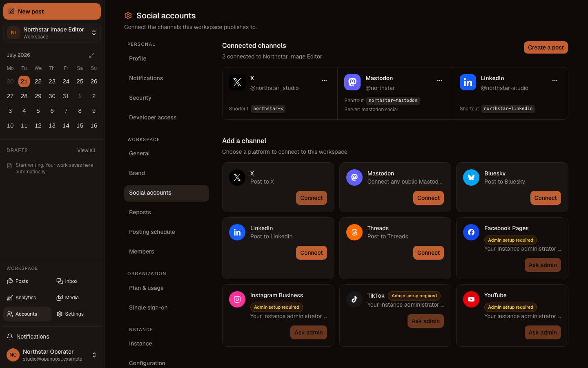The height and width of the screenshot is (368, 588).
Task: Open the Brand settings page
Action: click(167, 173)
